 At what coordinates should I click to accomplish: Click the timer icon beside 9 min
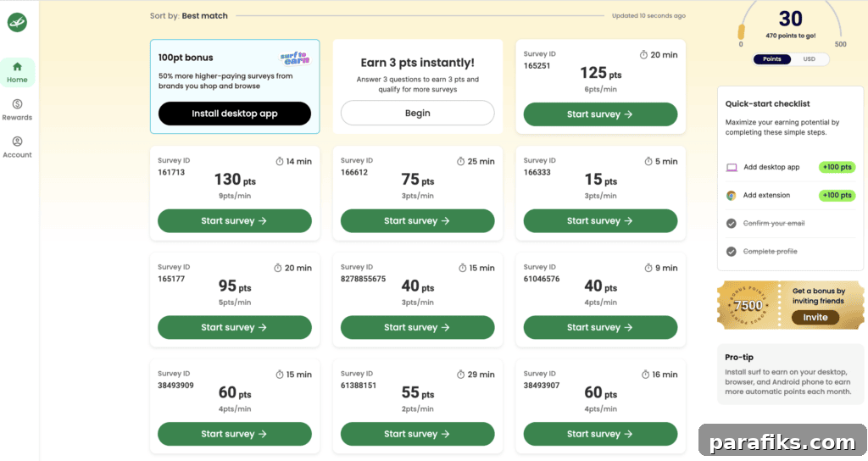648,268
